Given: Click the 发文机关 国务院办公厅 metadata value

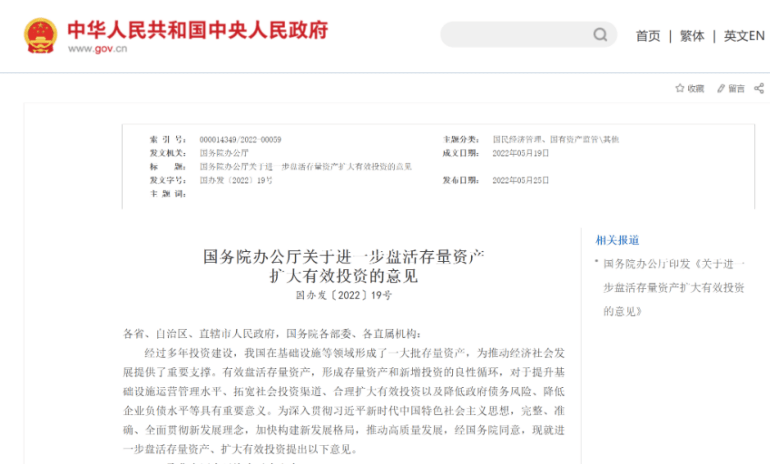Looking at the screenshot, I should click(x=224, y=152).
